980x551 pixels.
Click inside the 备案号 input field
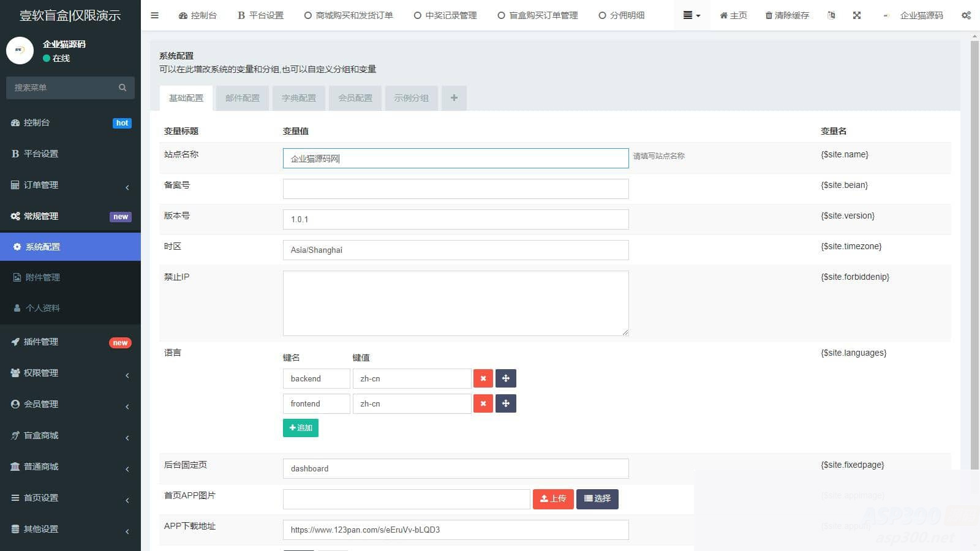point(456,188)
